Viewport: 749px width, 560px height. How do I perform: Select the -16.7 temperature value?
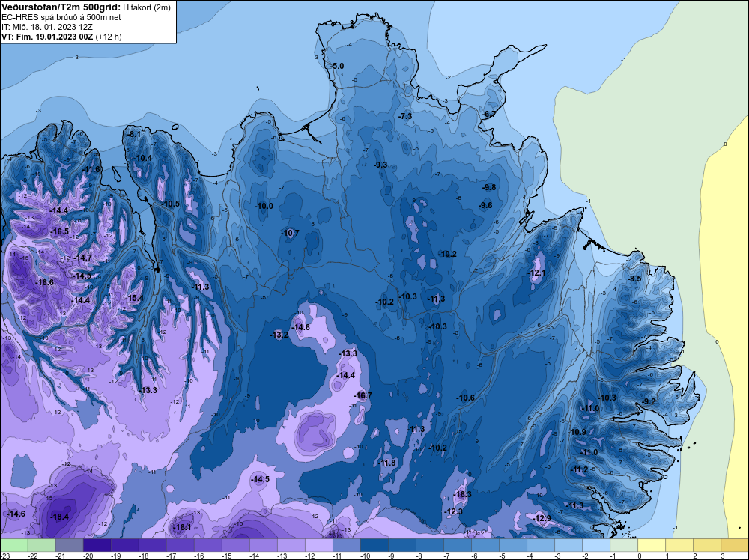[363, 395]
